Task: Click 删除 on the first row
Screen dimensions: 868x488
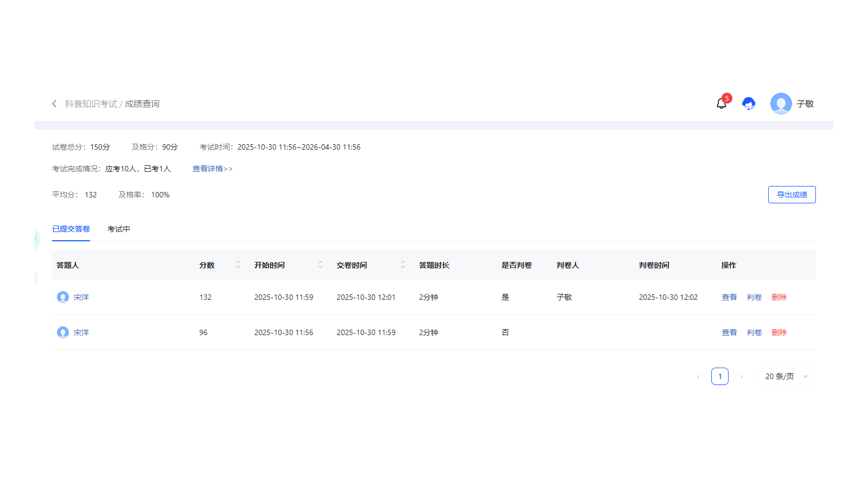Action: (x=779, y=297)
